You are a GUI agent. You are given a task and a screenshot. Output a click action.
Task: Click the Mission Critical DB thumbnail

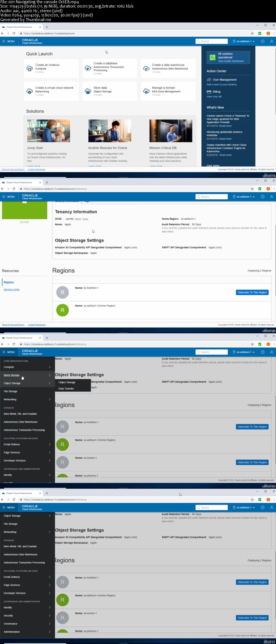point(171,131)
